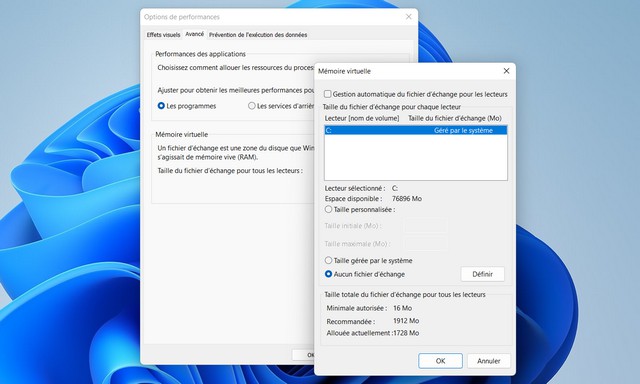This screenshot has width=640, height=384.
Task: Confirm Mémoire virtuelle with OK
Action: (440, 361)
